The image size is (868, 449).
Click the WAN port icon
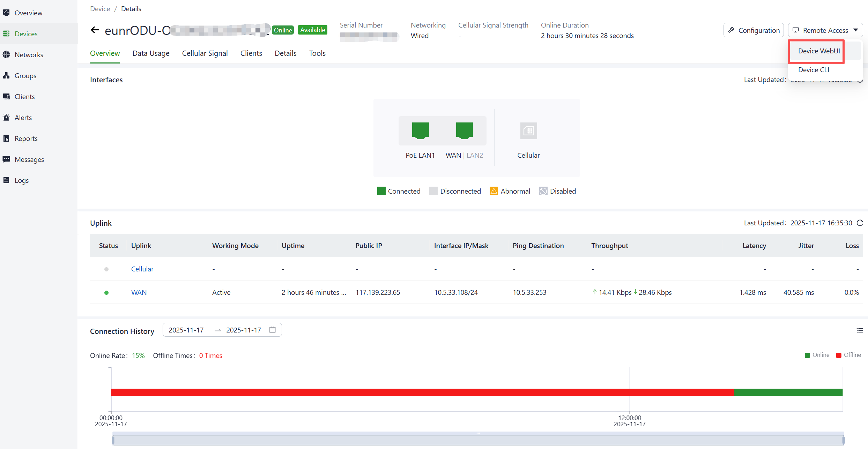(x=464, y=130)
